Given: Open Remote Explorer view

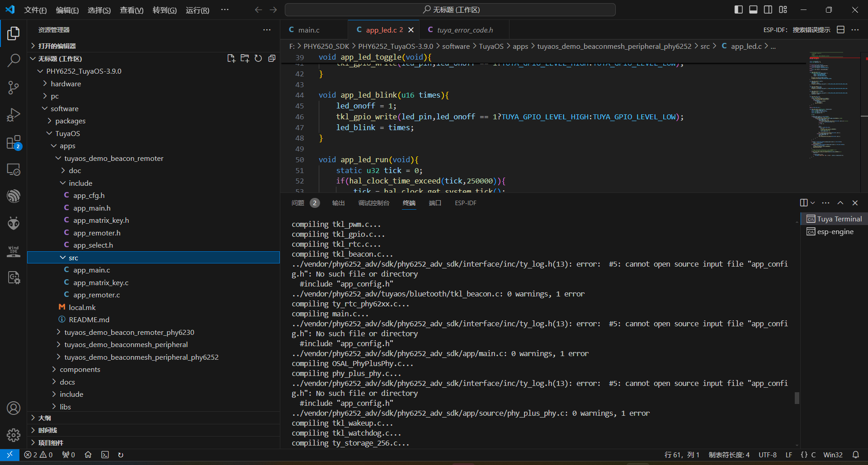Looking at the screenshot, I should pyautogui.click(x=14, y=169).
